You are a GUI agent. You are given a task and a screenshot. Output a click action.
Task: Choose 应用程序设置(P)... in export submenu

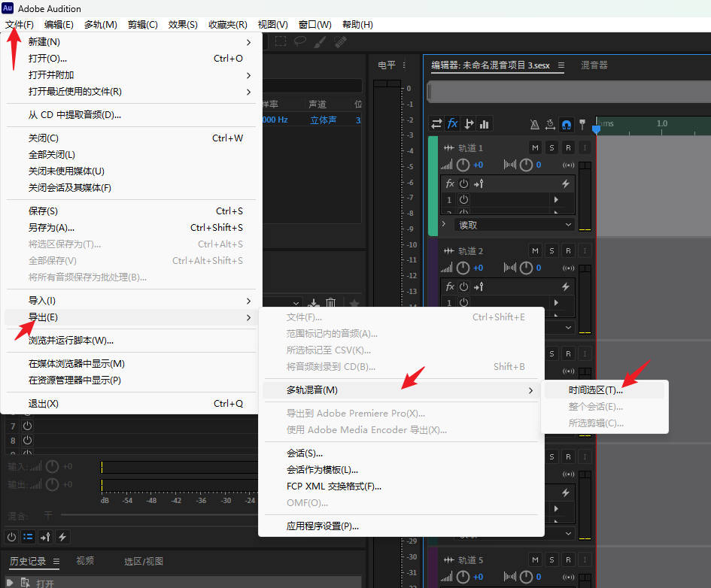(x=401, y=526)
